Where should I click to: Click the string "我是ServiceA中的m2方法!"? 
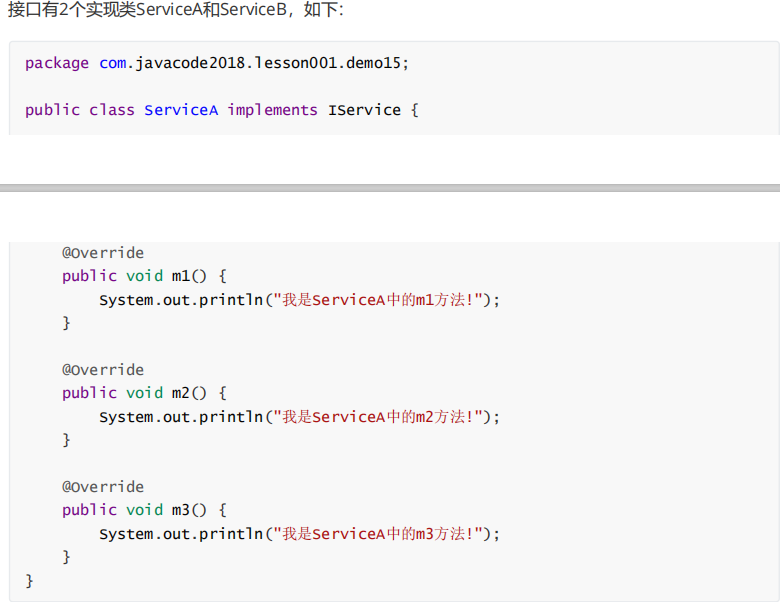tap(379, 417)
